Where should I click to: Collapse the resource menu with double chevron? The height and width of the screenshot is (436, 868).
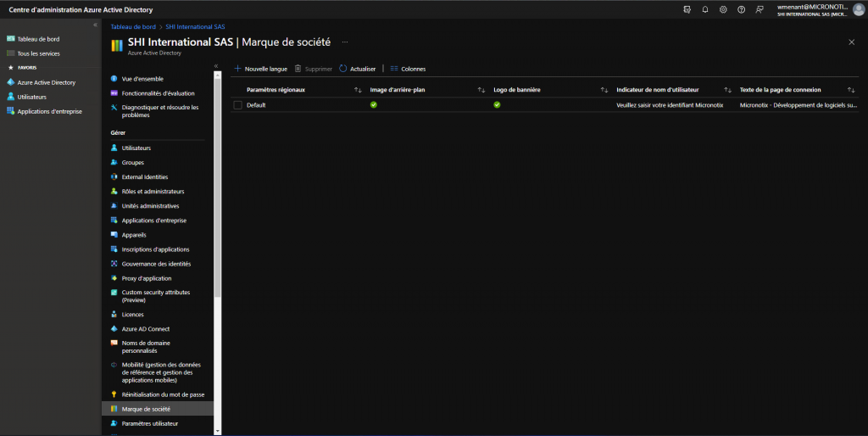pyautogui.click(x=216, y=66)
